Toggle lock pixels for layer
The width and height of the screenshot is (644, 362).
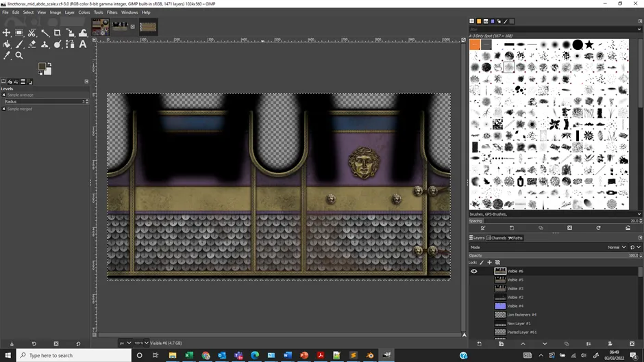point(482,263)
